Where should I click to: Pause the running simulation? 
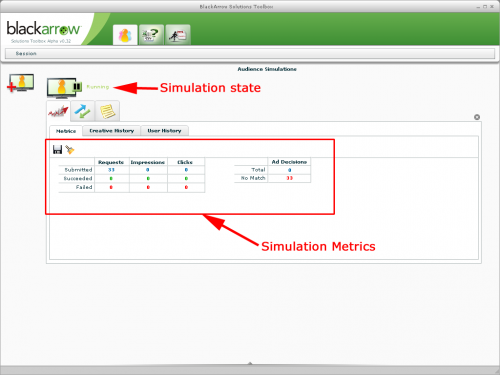tap(77, 87)
